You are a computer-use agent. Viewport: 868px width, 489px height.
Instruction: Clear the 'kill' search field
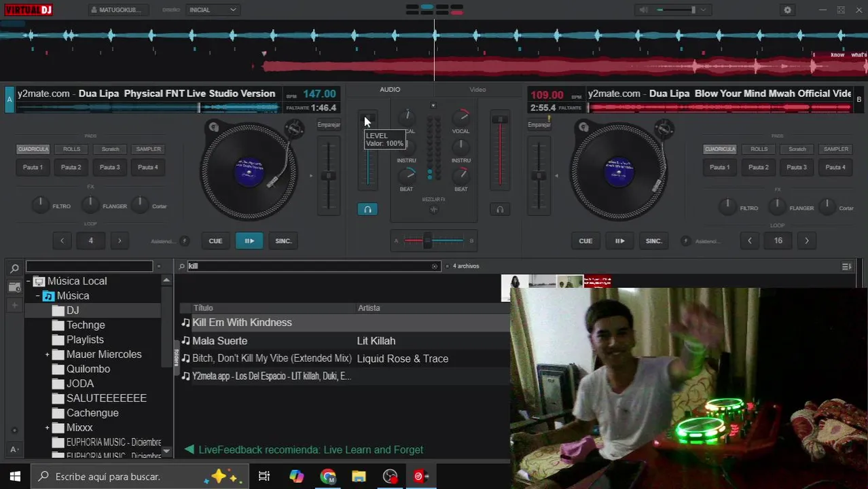(x=435, y=266)
